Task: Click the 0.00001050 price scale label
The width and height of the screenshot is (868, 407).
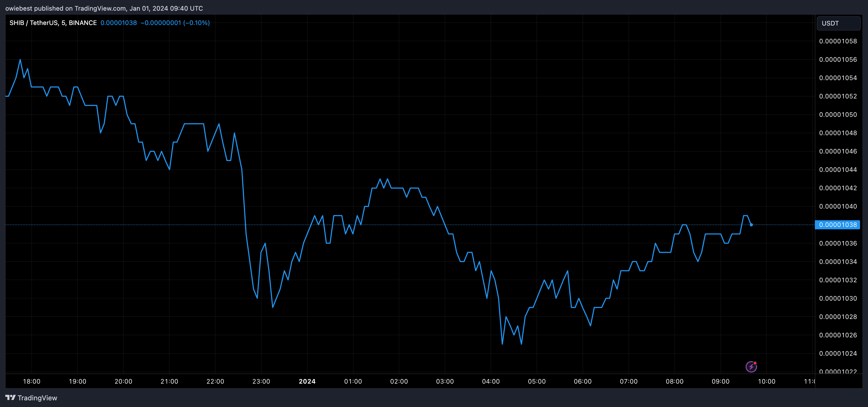Action: pyautogui.click(x=838, y=115)
